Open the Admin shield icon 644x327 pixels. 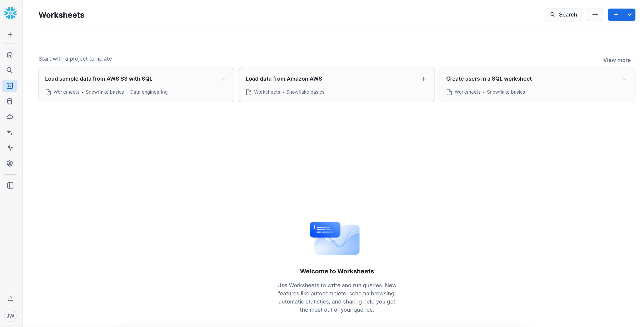(x=10, y=163)
